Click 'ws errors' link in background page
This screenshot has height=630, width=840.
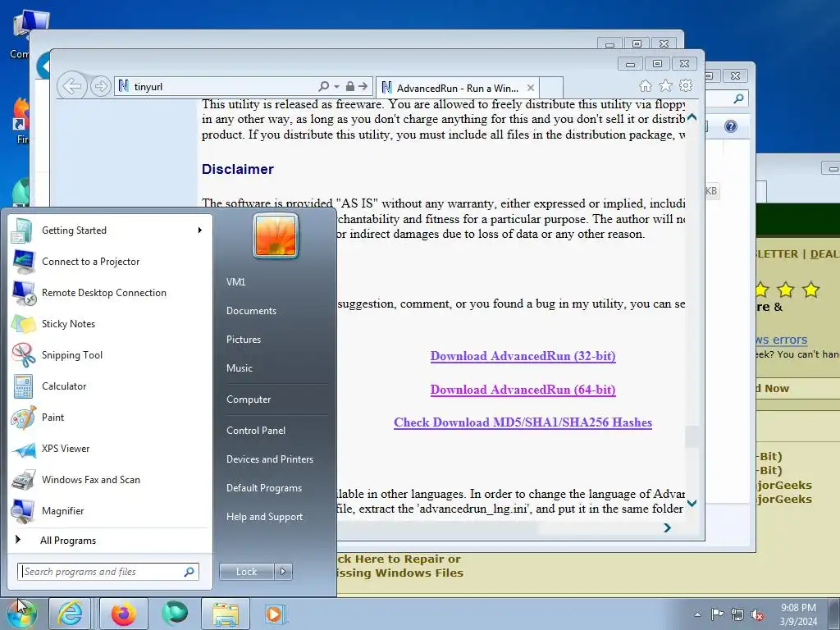782,340
